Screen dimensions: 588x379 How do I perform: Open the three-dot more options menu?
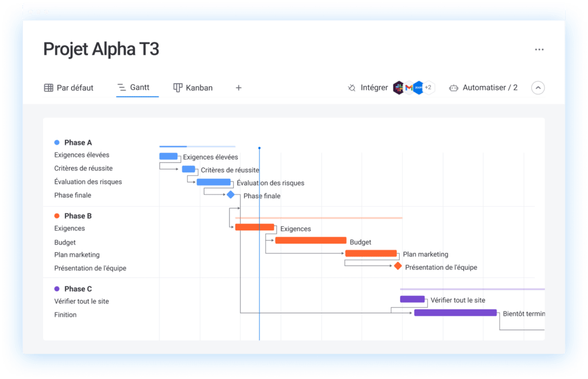539,49
